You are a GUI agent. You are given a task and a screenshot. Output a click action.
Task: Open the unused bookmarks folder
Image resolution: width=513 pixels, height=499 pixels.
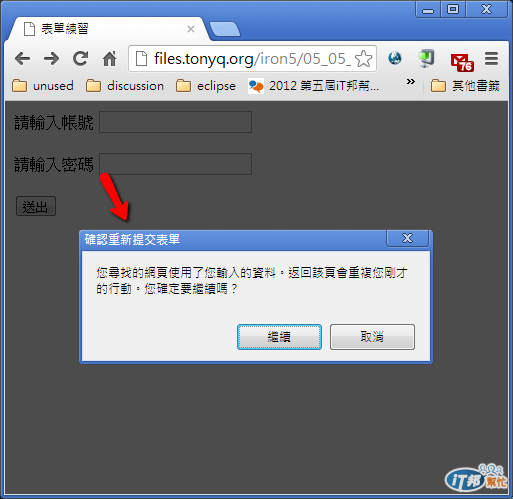tap(43, 86)
